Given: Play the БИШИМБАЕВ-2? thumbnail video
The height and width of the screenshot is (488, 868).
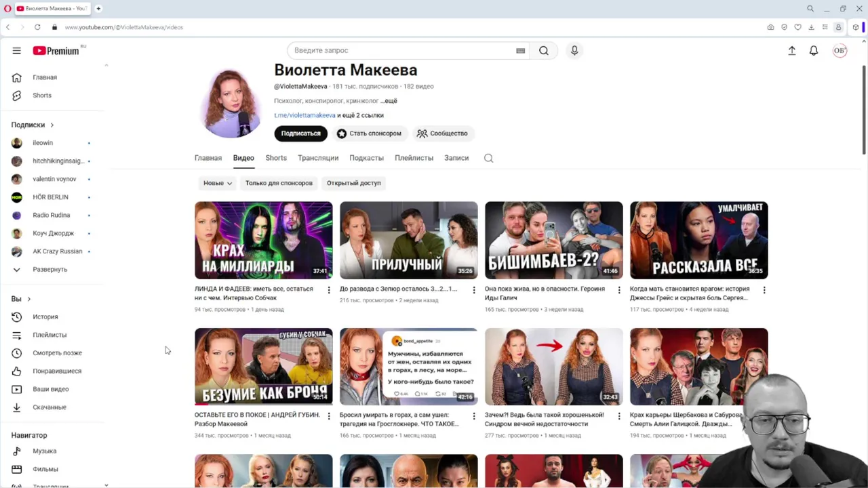Looking at the screenshot, I should (554, 240).
